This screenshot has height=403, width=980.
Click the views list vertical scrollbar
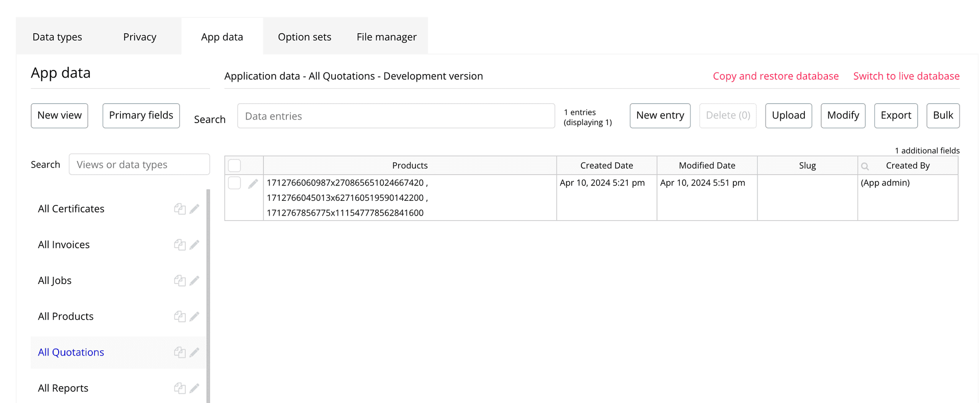[x=208, y=295]
